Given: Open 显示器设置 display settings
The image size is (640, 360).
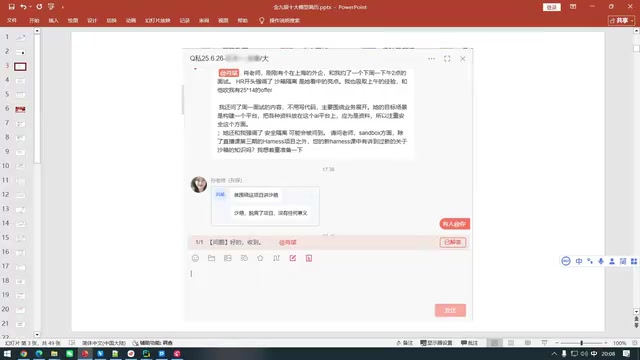Looking at the screenshot, I should pos(436,343).
